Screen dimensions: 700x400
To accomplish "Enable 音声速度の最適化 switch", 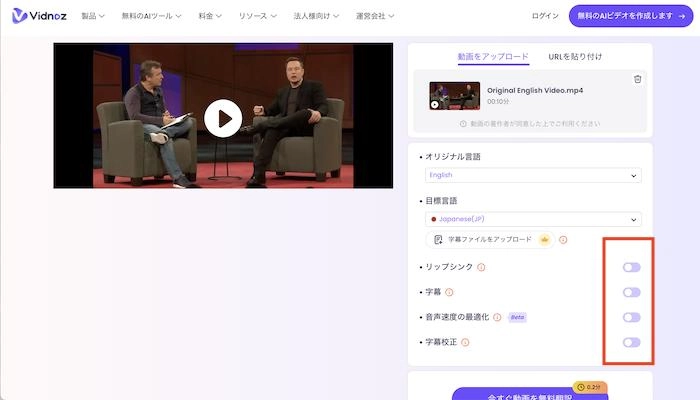I will point(631,317).
